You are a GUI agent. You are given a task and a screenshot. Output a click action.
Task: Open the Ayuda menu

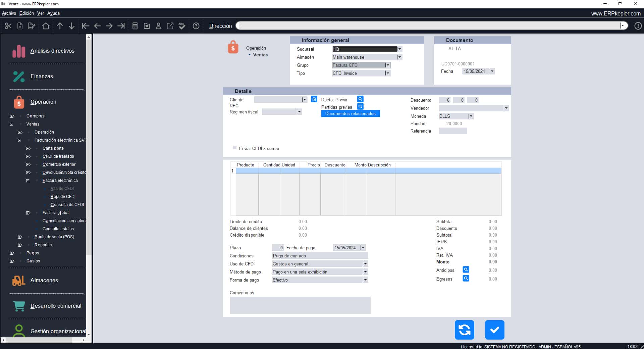coord(53,13)
